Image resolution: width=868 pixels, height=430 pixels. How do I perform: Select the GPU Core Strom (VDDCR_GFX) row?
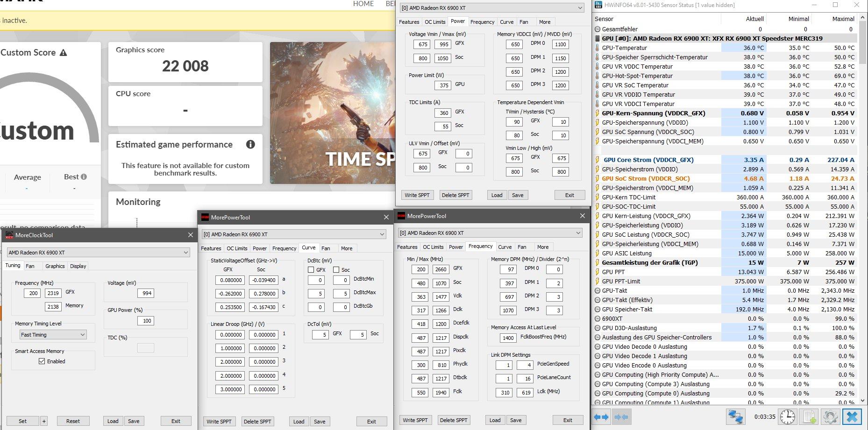(726, 160)
